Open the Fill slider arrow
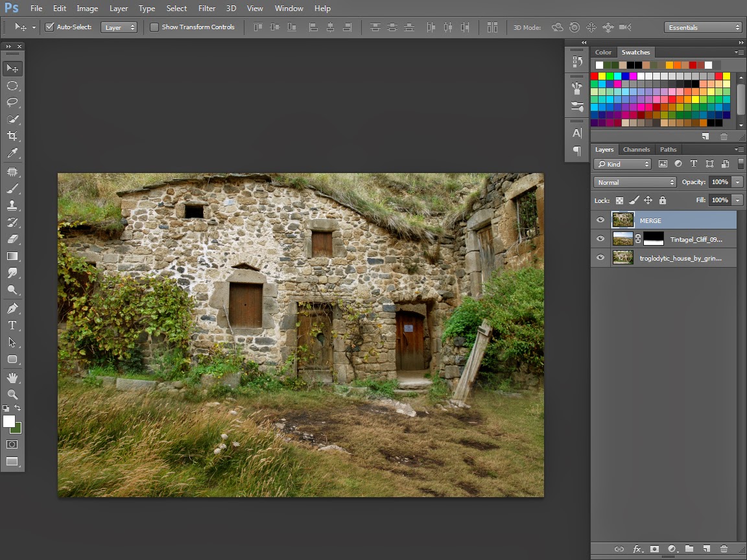Screen dimensions: 747x560 coord(737,200)
